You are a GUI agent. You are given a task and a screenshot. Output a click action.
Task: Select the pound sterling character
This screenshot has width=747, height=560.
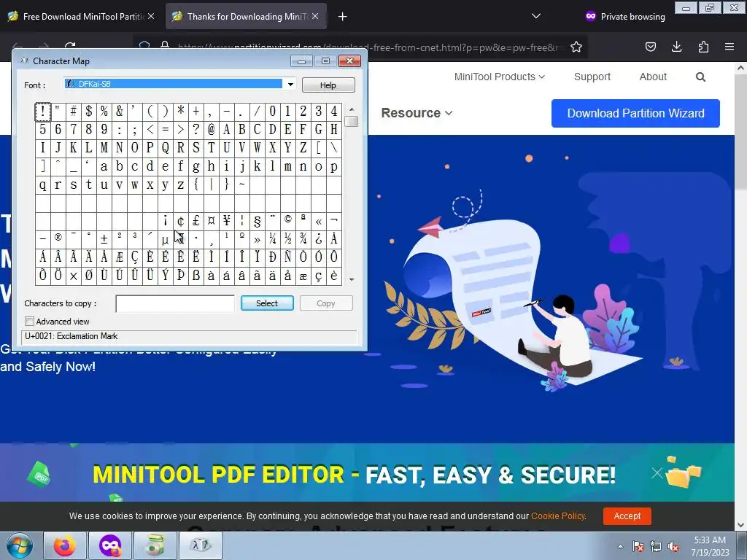coord(196,220)
